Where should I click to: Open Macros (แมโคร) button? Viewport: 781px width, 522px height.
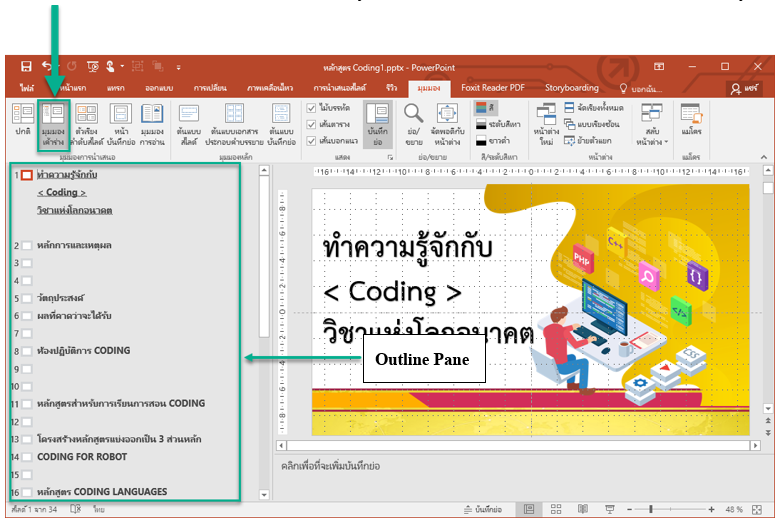tap(691, 120)
